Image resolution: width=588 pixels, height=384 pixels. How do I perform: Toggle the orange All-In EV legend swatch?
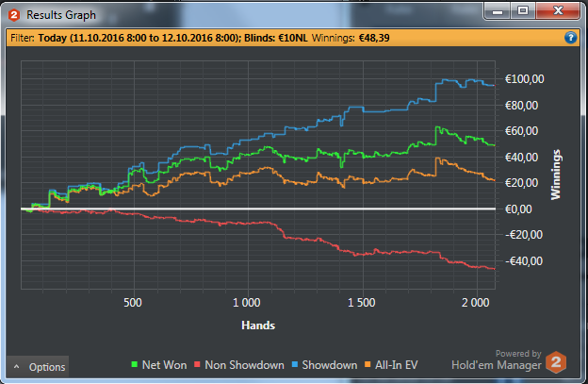point(367,364)
